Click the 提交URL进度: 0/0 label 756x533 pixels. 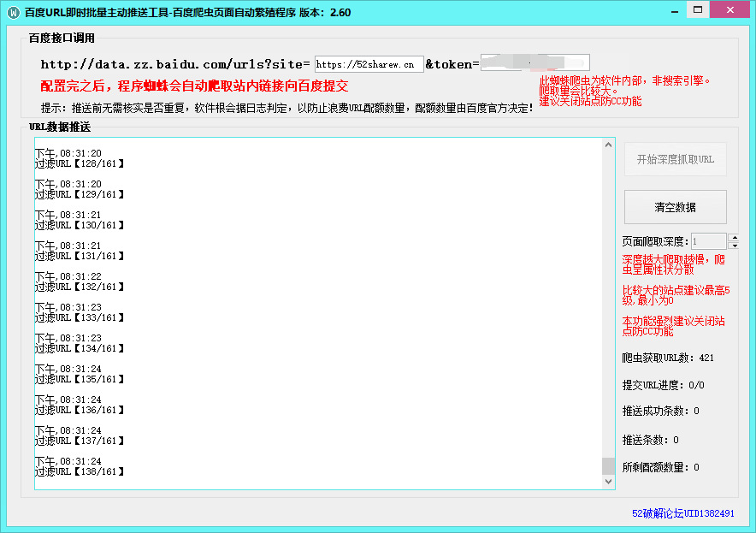(663, 385)
